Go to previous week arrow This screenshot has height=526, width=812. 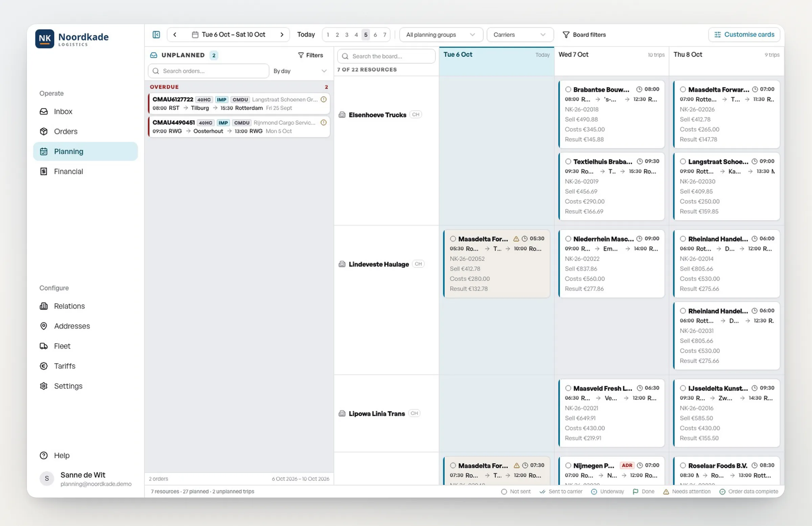pos(175,35)
